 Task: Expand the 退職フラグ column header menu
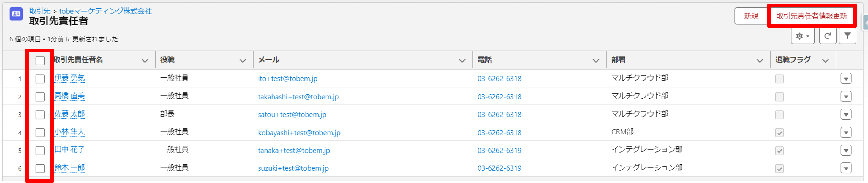coord(825,60)
